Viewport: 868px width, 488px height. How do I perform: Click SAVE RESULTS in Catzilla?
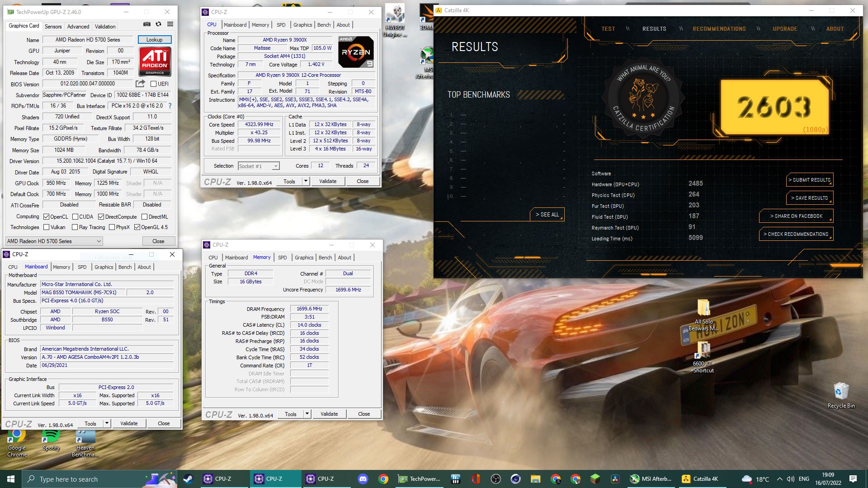[810, 198]
